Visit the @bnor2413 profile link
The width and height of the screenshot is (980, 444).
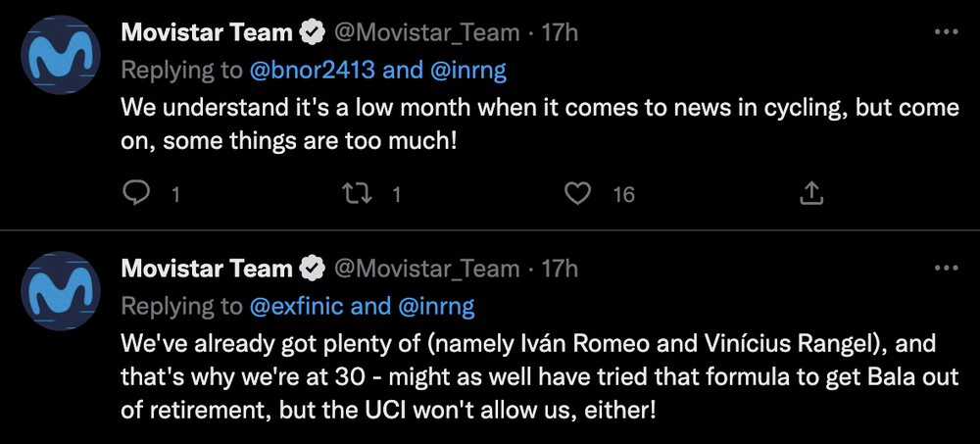(313, 71)
